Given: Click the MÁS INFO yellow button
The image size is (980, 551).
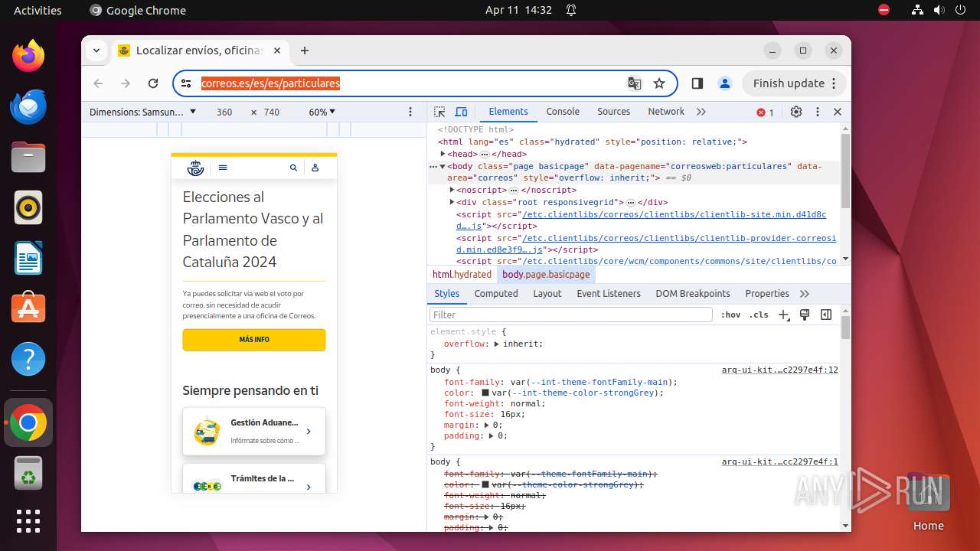Looking at the screenshot, I should tap(254, 340).
